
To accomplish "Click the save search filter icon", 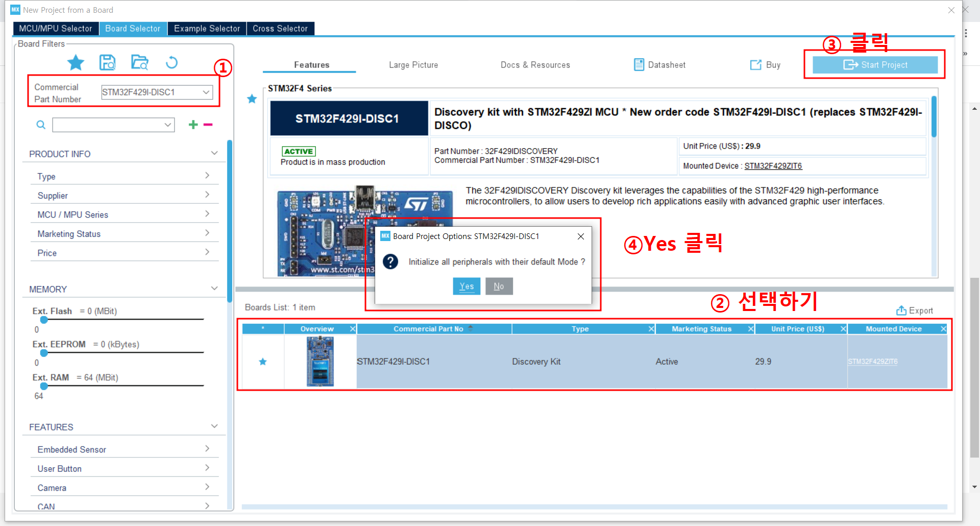I will pos(107,62).
